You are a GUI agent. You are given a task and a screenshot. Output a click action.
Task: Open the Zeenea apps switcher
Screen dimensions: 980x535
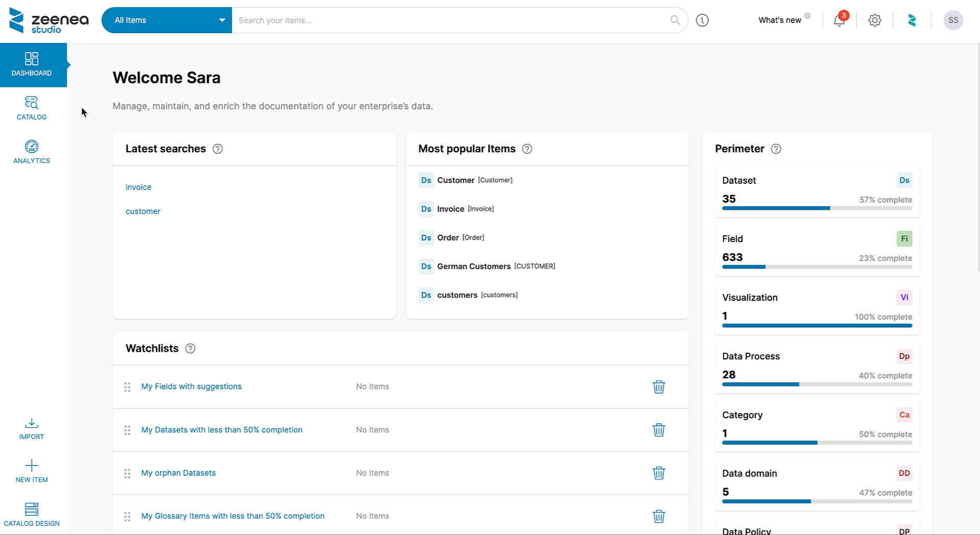[x=913, y=20]
